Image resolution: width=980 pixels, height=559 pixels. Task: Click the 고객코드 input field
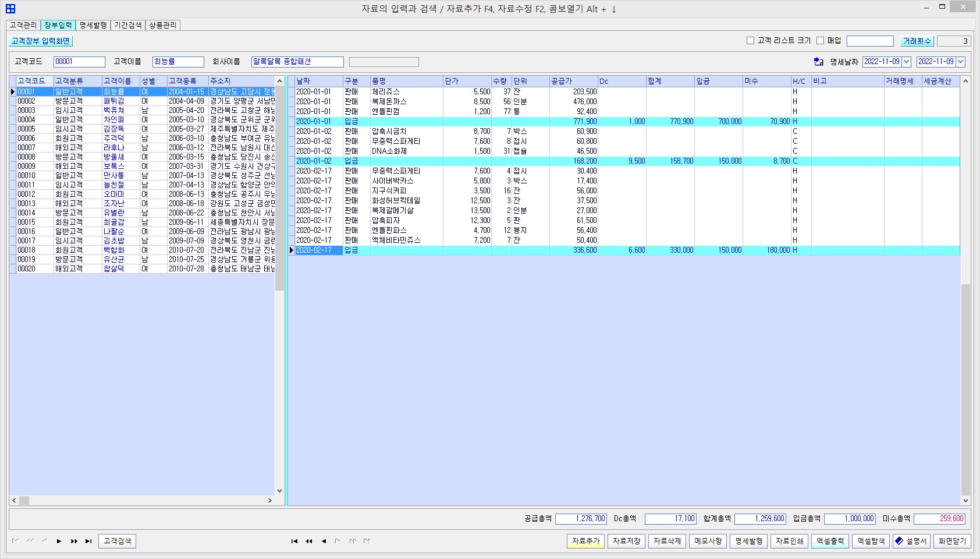coord(79,62)
